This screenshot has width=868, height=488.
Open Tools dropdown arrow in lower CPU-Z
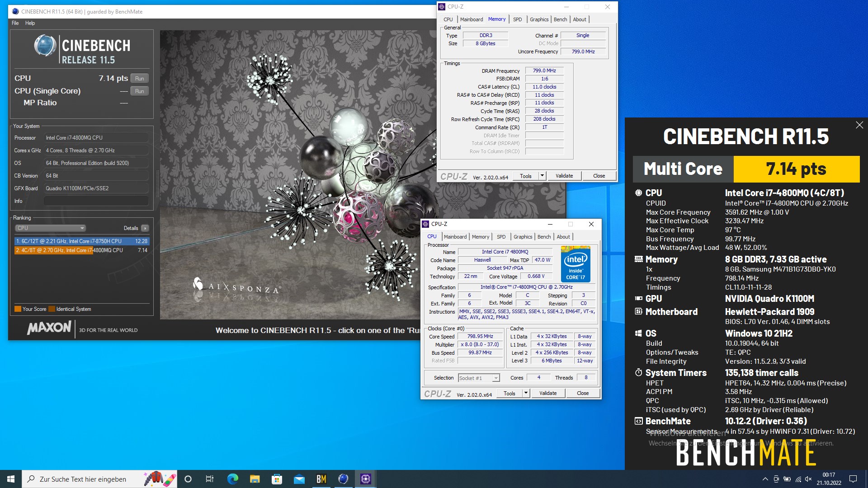tap(526, 393)
